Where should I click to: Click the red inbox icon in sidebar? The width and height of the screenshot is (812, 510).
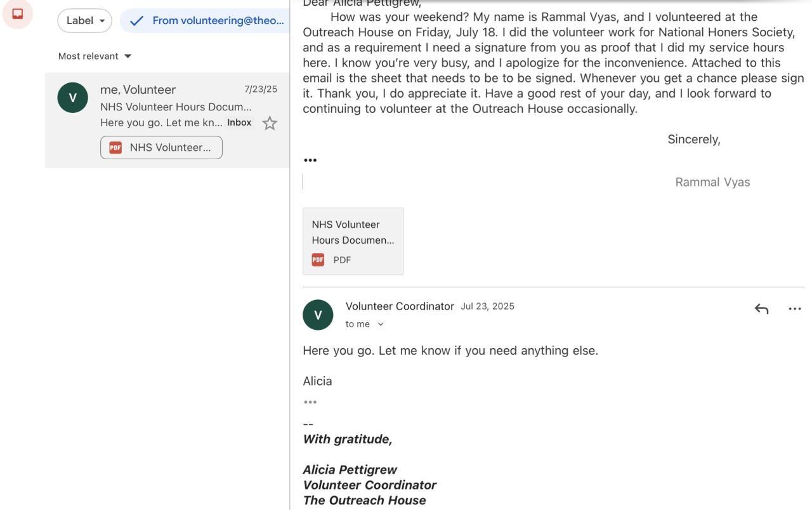[18, 13]
